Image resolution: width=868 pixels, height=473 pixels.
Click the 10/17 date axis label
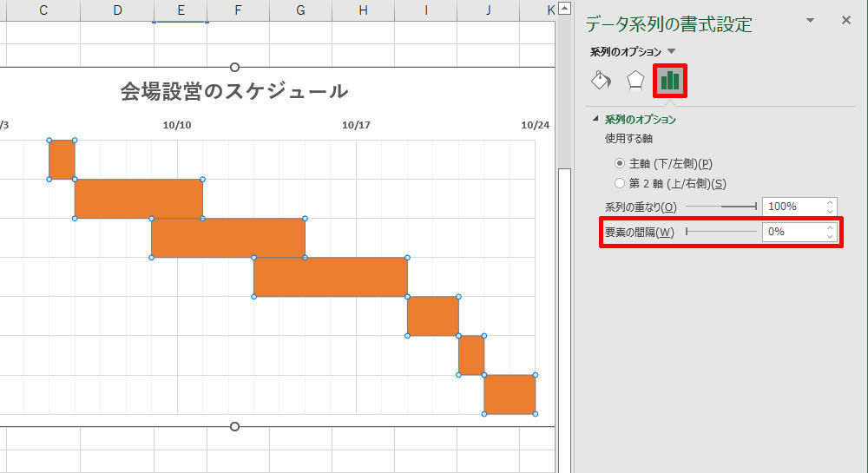pos(356,125)
